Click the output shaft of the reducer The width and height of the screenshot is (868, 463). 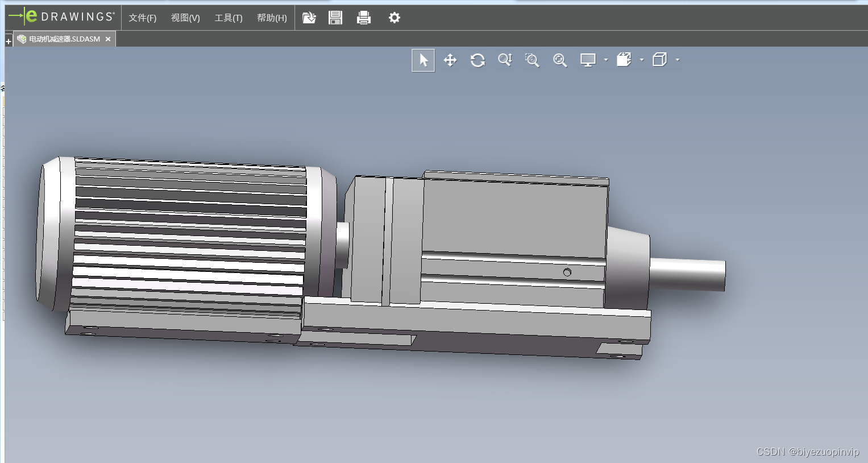coord(688,274)
